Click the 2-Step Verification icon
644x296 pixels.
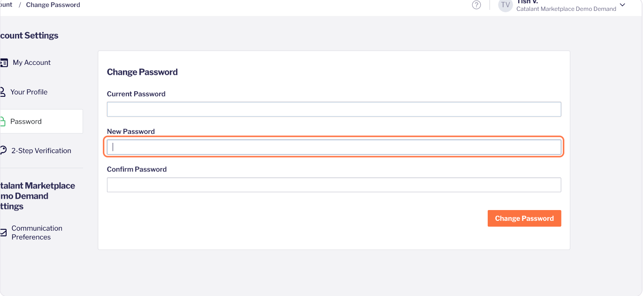pos(3,150)
